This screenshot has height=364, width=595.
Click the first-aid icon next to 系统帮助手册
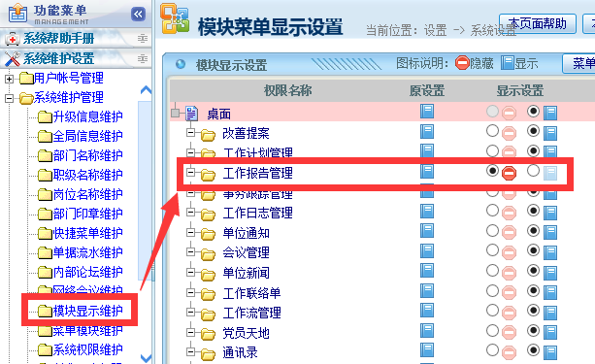tap(13, 38)
